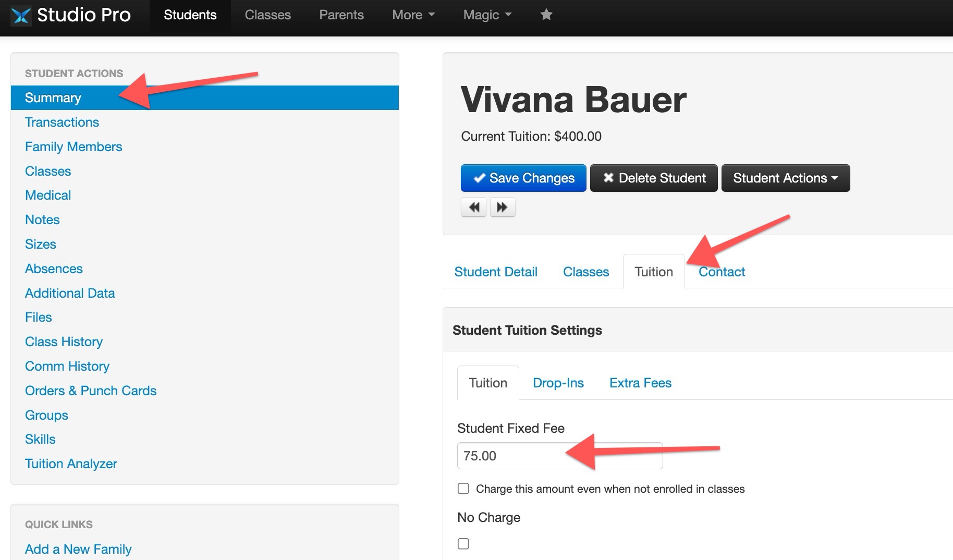Click Save Changes checkmark button
The image size is (953, 560).
(523, 178)
